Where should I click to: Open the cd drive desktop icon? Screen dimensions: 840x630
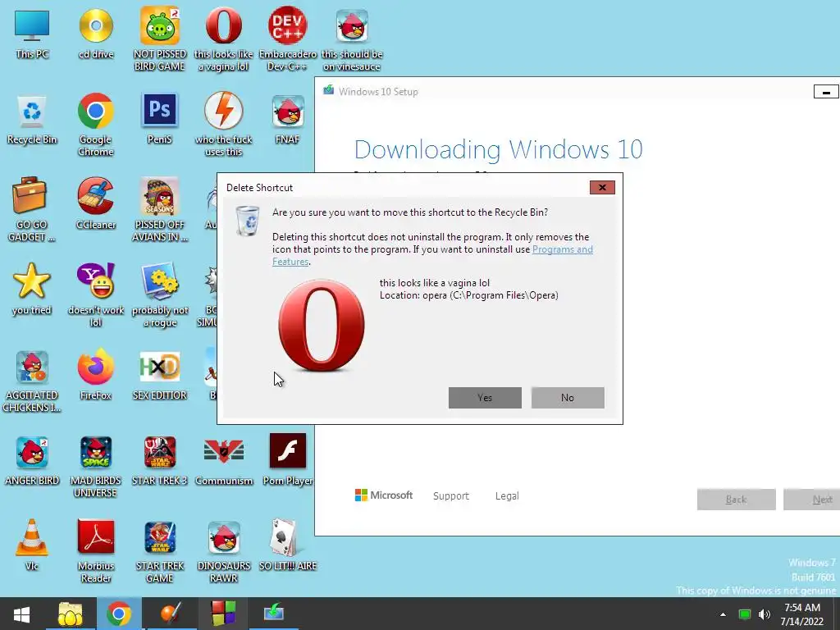pos(96,33)
